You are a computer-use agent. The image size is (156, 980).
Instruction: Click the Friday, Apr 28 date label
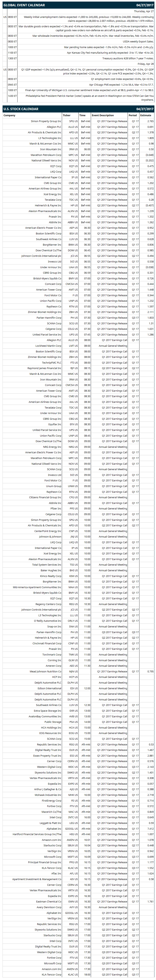pos(146,64)
